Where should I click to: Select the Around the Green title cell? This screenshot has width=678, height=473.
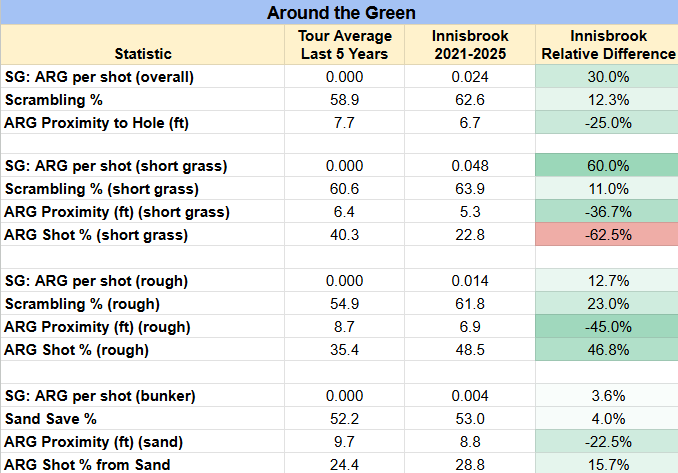coord(339,12)
